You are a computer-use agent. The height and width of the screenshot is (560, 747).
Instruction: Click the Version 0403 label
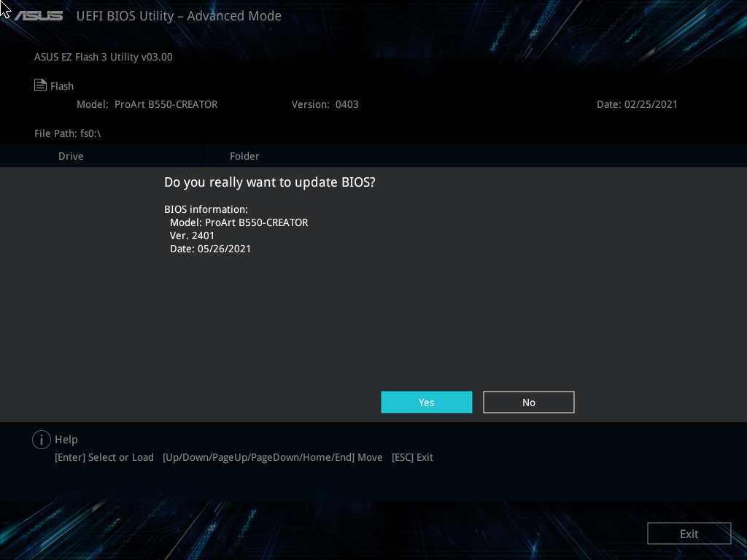(325, 104)
